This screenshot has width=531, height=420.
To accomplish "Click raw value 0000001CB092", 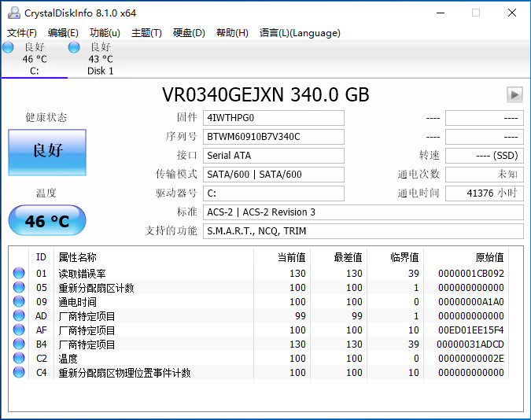I will click(470, 274).
